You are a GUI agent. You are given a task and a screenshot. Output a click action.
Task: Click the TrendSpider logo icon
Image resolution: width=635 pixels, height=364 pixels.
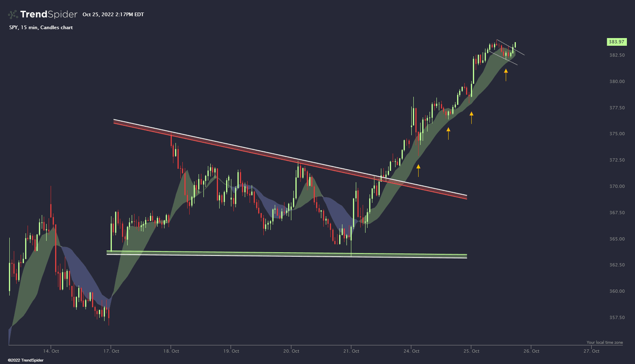tap(12, 14)
